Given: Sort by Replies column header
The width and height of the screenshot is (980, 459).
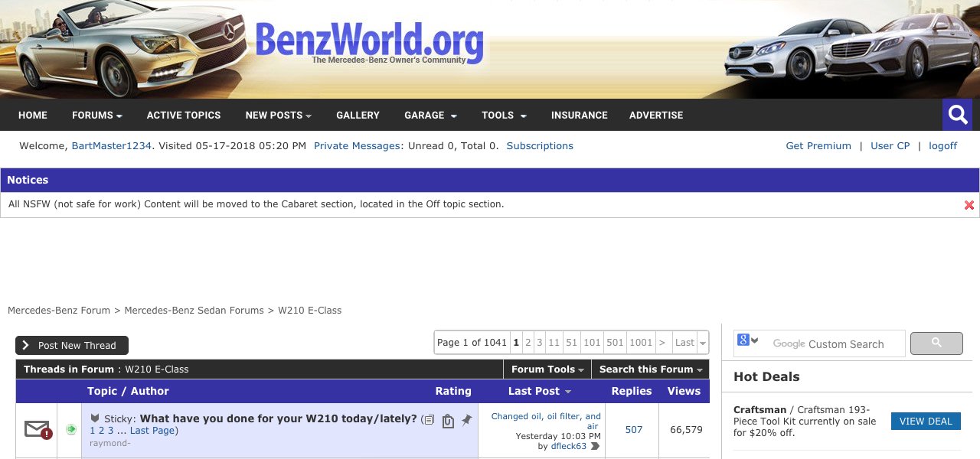Looking at the screenshot, I should tap(632, 391).
